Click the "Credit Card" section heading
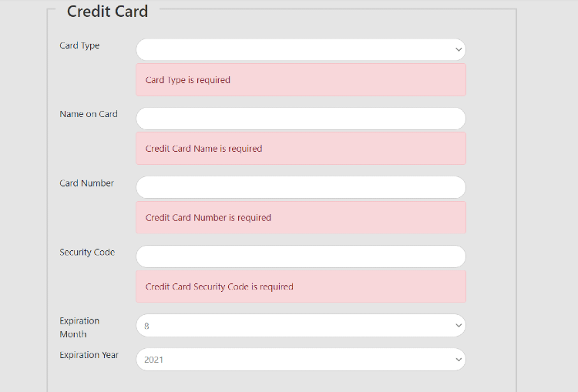Image resolution: width=578 pixels, height=392 pixels. tap(107, 12)
